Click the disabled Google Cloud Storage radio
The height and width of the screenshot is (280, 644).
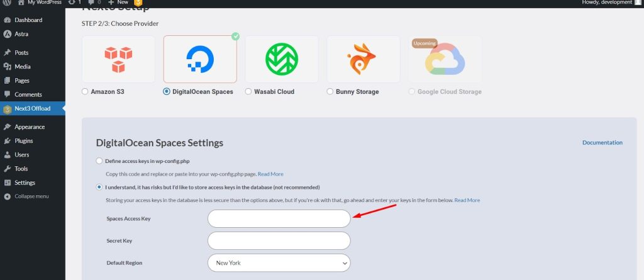[x=411, y=92]
